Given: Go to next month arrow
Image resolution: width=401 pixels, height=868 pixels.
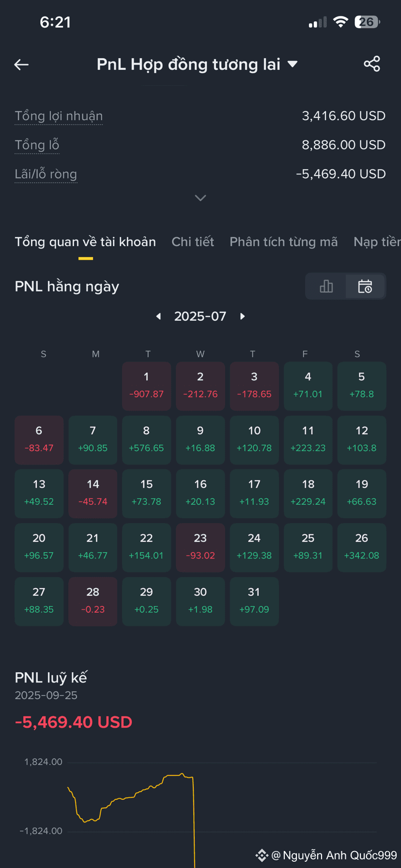Looking at the screenshot, I should pos(243,316).
